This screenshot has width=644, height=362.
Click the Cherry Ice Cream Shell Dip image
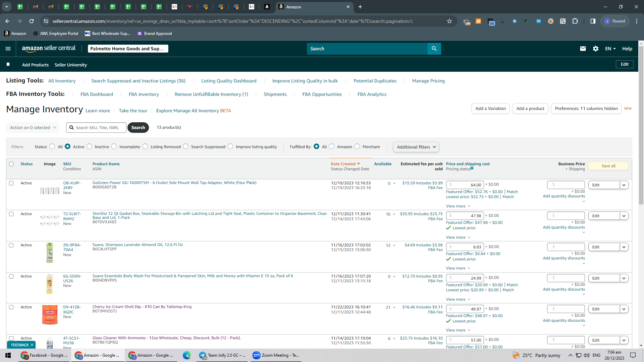click(x=50, y=315)
